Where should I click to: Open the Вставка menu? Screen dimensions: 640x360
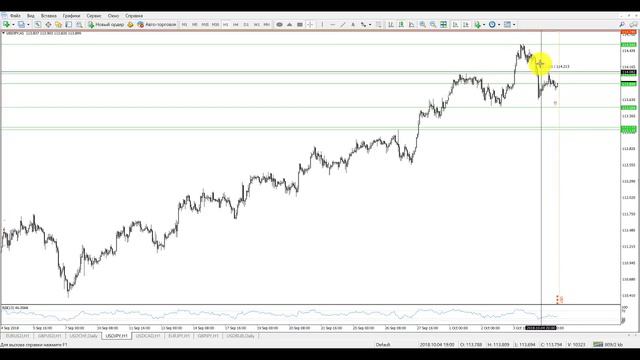point(49,16)
